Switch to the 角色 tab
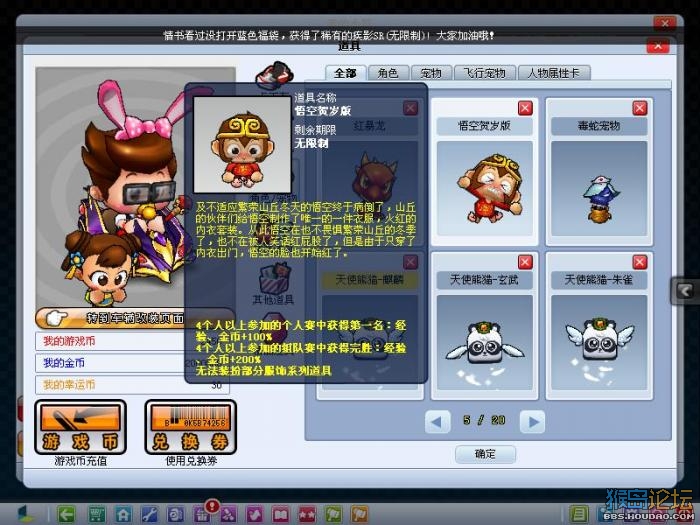This screenshot has width=700, height=525. point(388,73)
